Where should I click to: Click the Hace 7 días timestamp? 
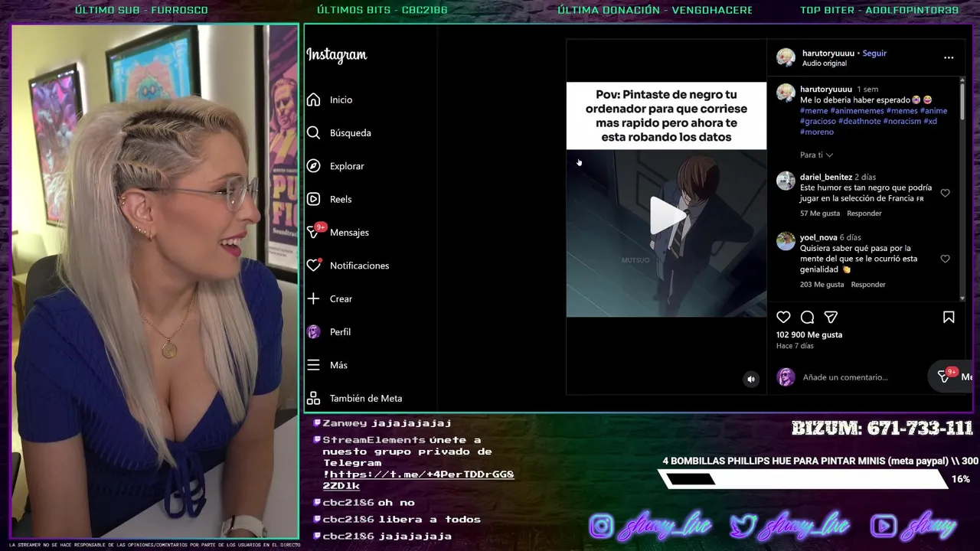[795, 346]
